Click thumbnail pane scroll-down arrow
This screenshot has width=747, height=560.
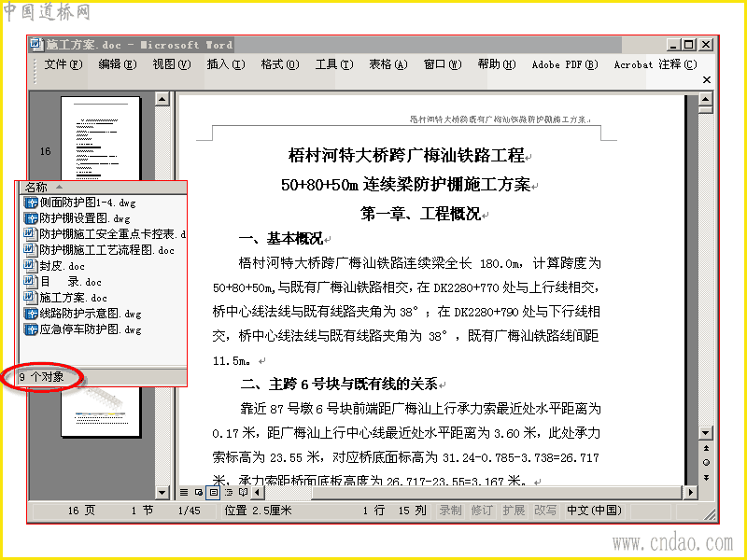click(x=162, y=493)
